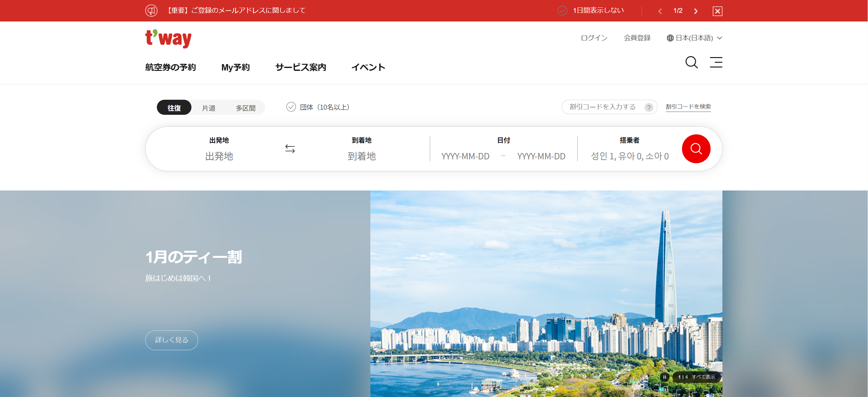
Task: Pause the banner image slideshow
Action: [x=665, y=377]
